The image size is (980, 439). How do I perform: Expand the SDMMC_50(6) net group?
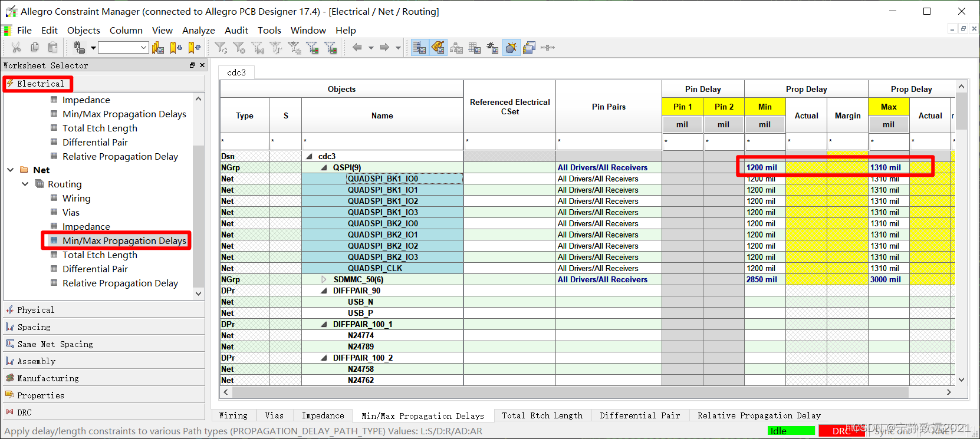324,280
